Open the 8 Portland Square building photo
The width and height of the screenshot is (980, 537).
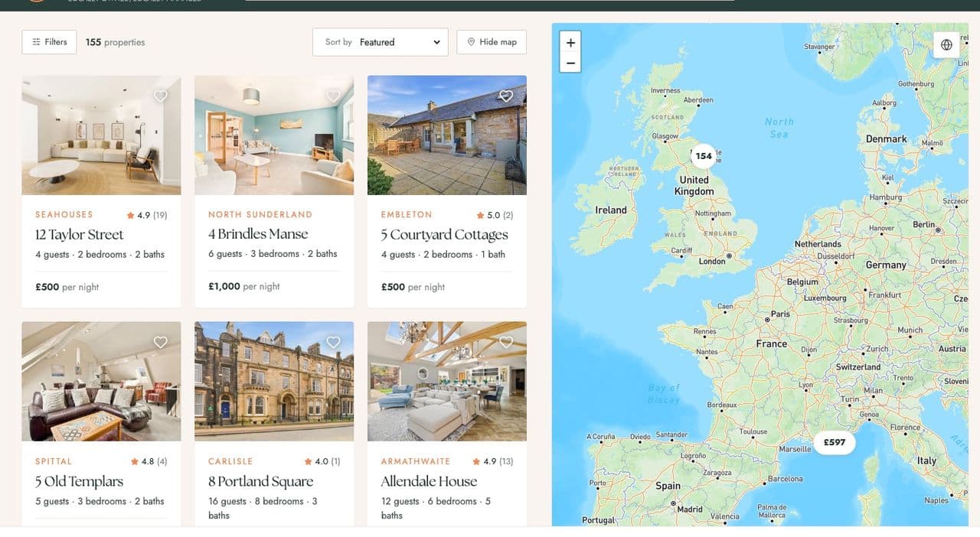[274, 381]
